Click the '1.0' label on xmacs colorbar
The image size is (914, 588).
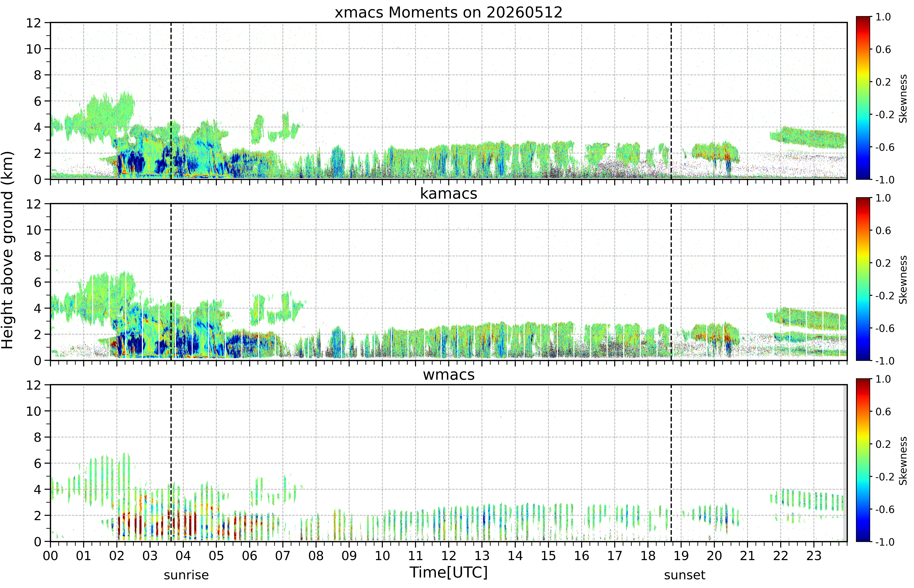click(x=883, y=17)
